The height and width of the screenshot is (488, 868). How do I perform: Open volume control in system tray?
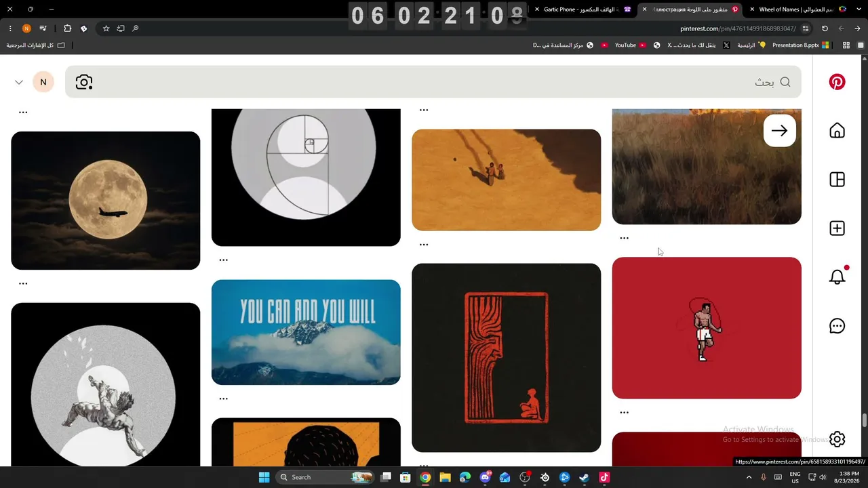[823, 477]
